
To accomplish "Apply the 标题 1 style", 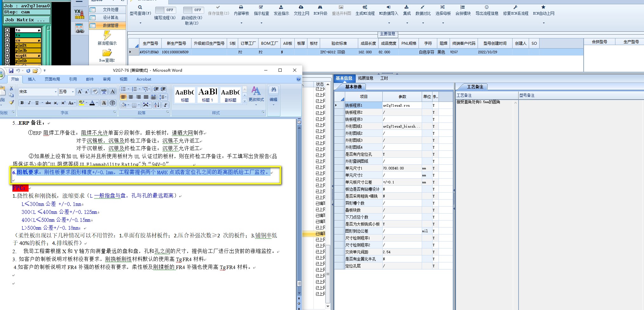I will 207,95.
